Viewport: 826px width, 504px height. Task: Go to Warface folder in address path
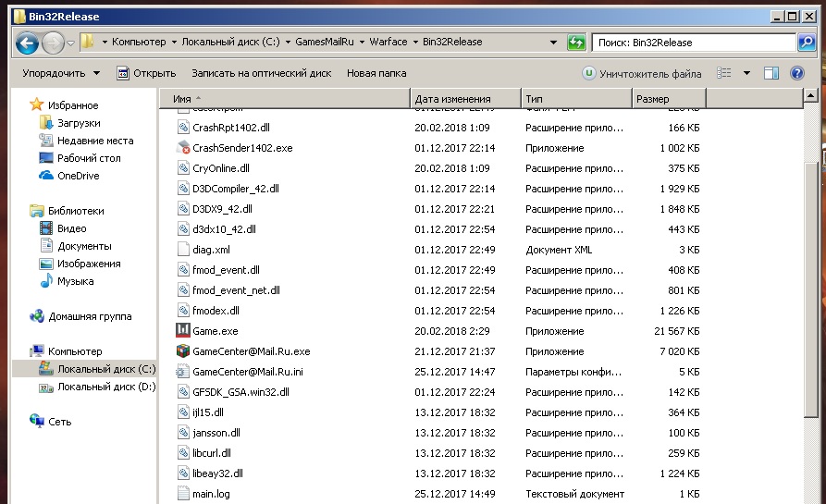point(388,42)
